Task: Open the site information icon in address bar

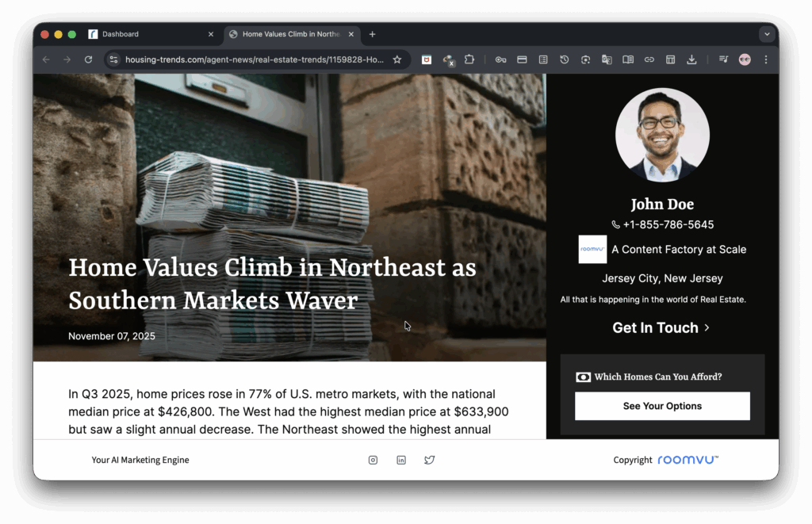Action: click(x=113, y=59)
